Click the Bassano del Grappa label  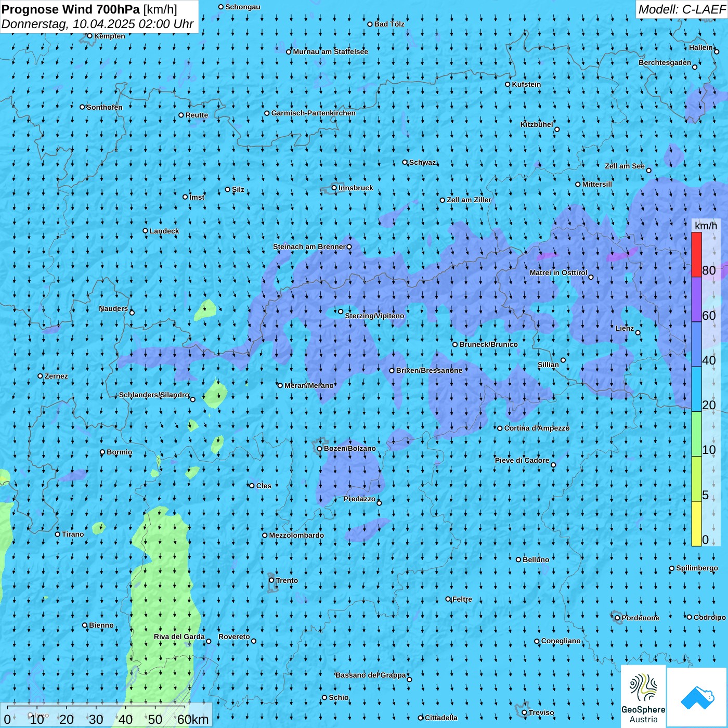coord(371,675)
